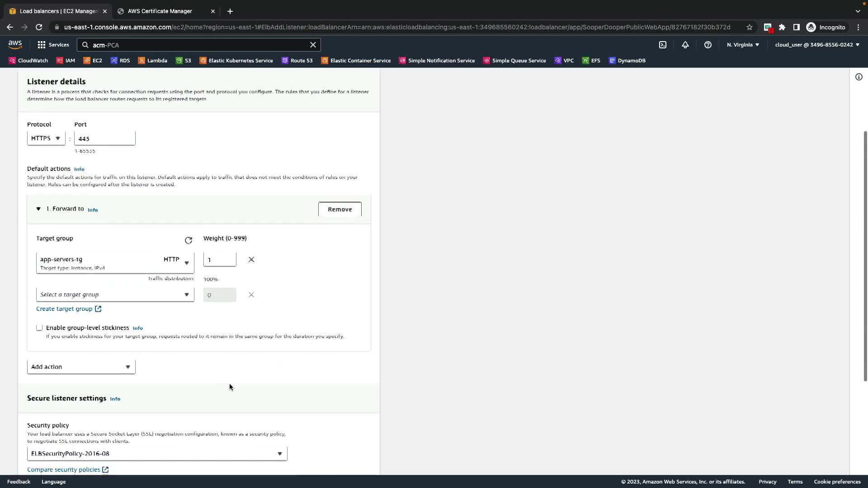Clear the acm-PCA search text
The width and height of the screenshot is (868, 488).
click(x=313, y=45)
